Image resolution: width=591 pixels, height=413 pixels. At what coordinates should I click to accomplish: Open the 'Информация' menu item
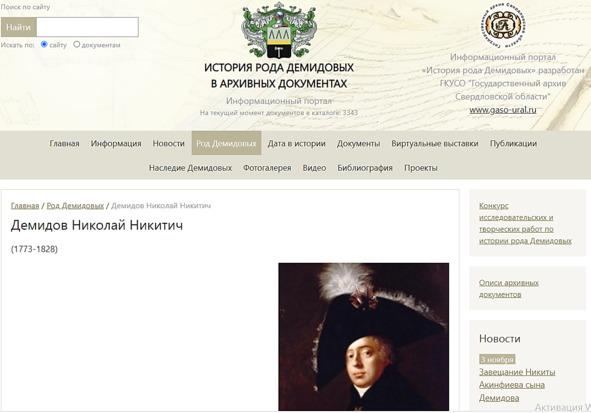point(116,143)
